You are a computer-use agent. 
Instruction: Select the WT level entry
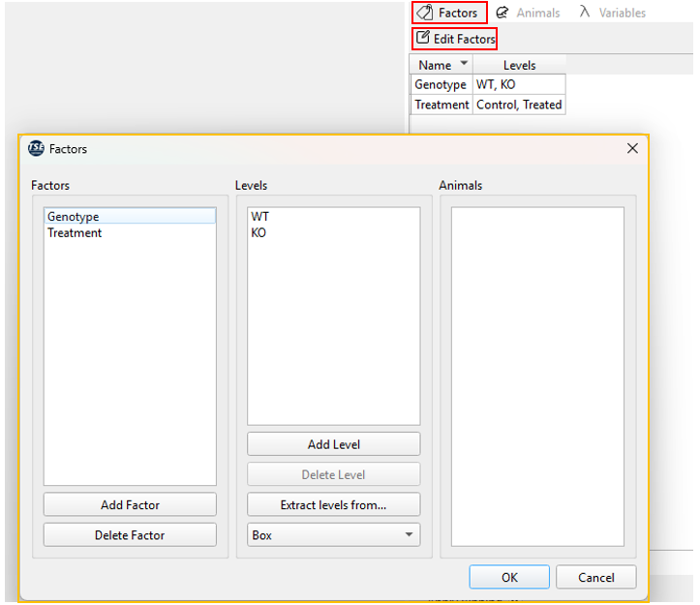(259, 217)
